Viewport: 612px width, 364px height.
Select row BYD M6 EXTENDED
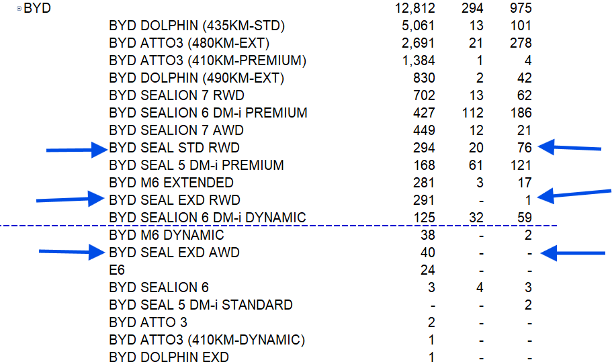pyautogui.click(x=171, y=183)
